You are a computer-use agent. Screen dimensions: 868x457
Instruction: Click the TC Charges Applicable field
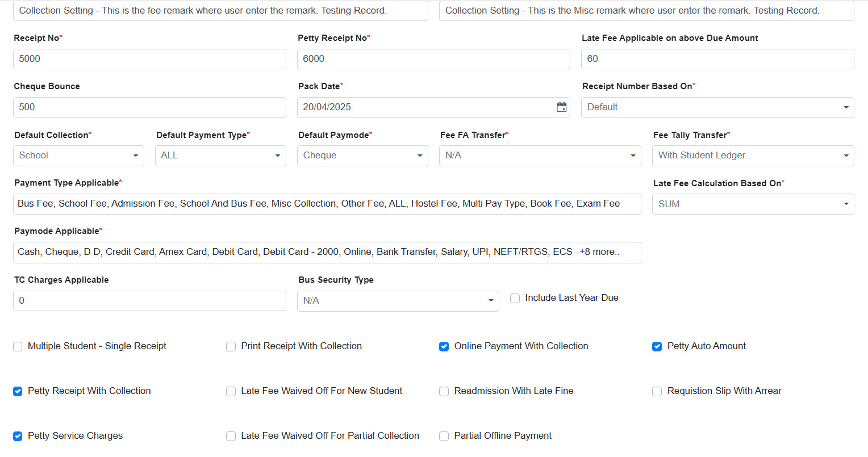pyautogui.click(x=149, y=301)
